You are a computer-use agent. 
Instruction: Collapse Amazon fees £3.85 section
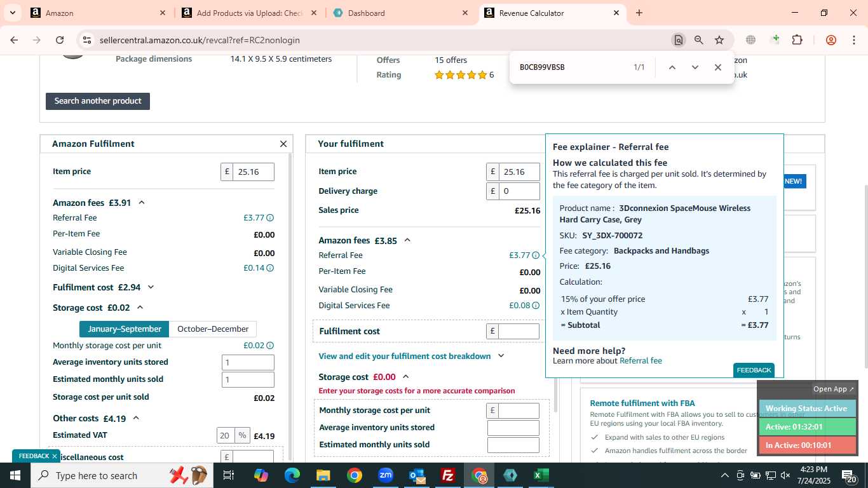click(407, 240)
